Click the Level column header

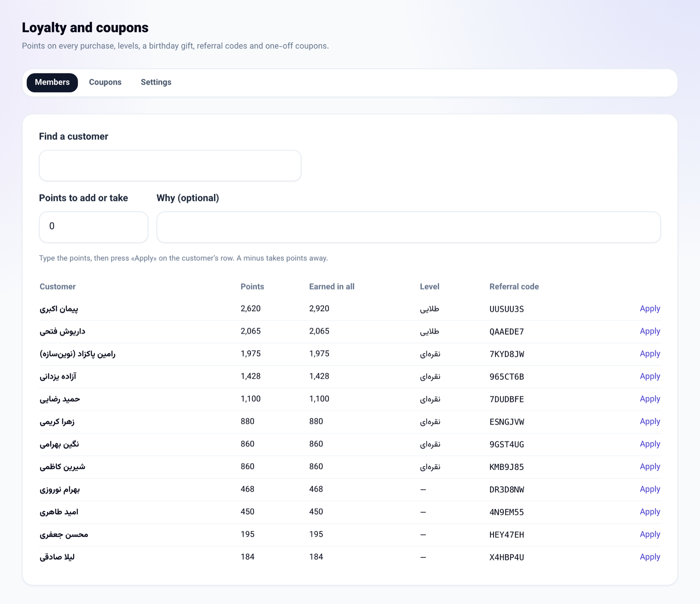pyautogui.click(x=430, y=287)
